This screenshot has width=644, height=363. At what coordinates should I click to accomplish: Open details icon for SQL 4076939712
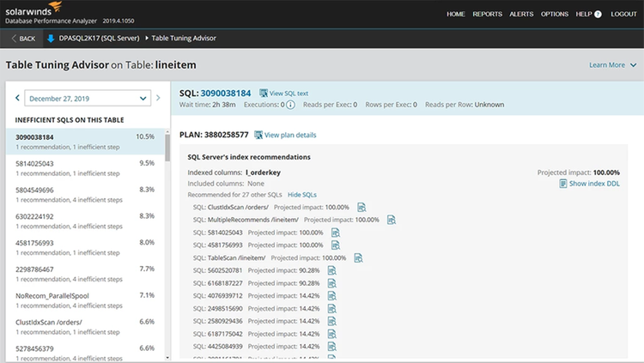331,296
